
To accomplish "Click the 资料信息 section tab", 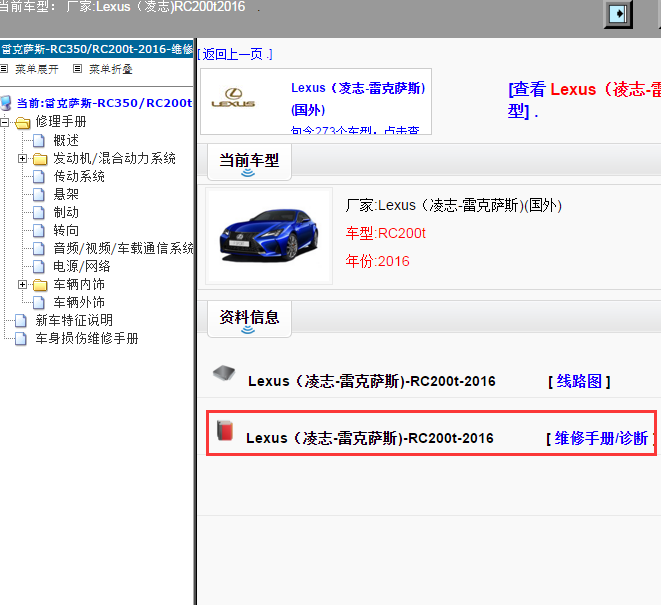I will pyautogui.click(x=249, y=319).
